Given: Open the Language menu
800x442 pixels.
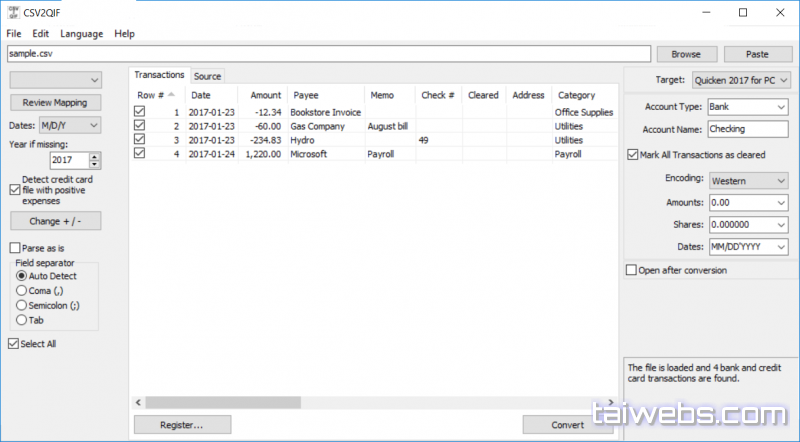Looking at the screenshot, I should point(81,33).
